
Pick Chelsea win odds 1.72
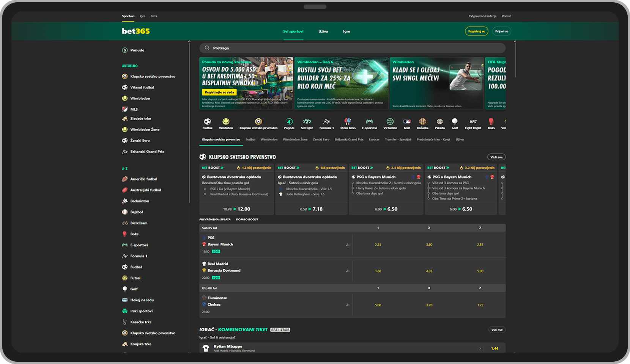(480, 305)
